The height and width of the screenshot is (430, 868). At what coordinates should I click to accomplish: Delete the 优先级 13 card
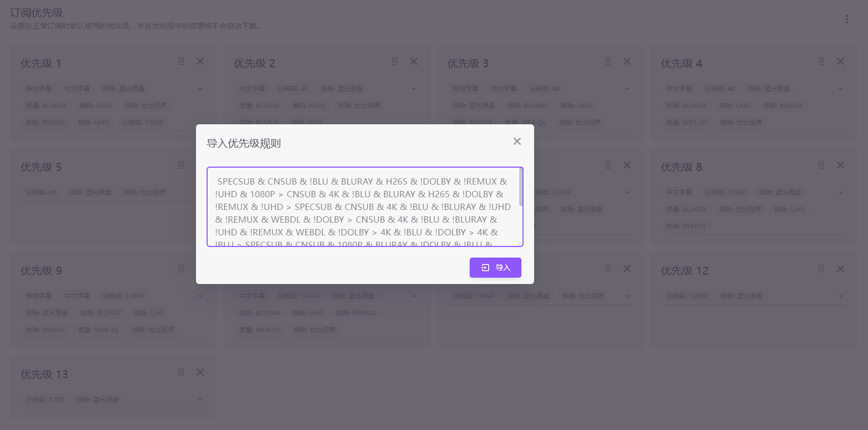tap(200, 373)
